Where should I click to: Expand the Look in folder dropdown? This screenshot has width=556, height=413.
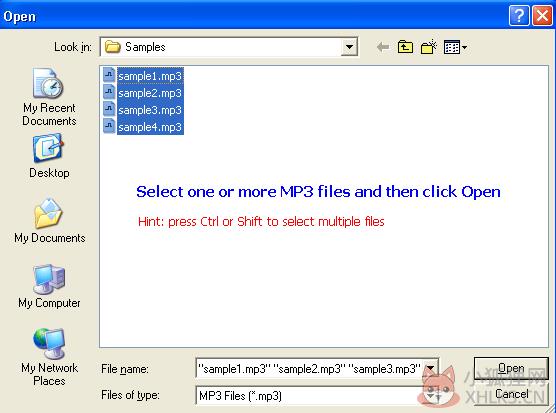point(349,47)
